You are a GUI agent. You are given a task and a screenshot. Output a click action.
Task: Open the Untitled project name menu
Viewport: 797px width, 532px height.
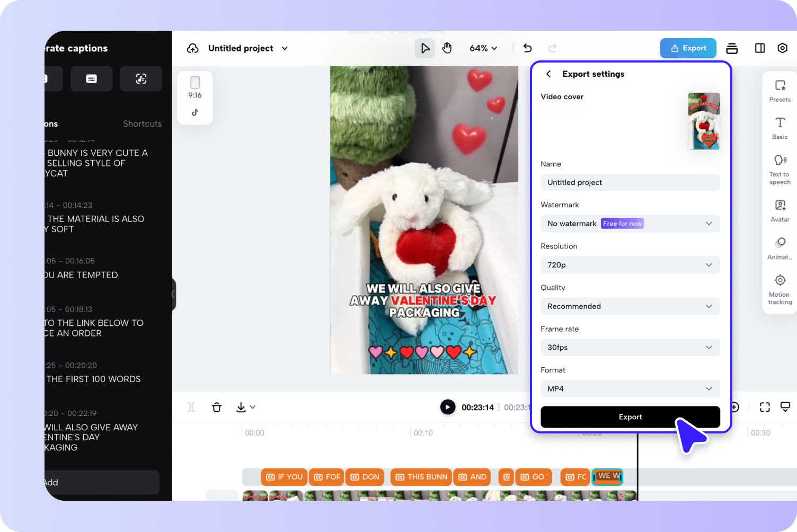[247, 48]
